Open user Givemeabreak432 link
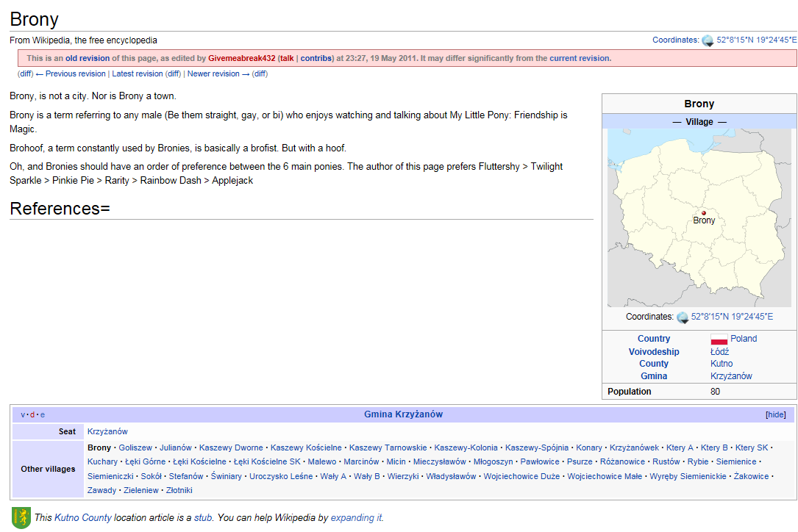The height and width of the screenshot is (532, 798). pyautogui.click(x=242, y=58)
